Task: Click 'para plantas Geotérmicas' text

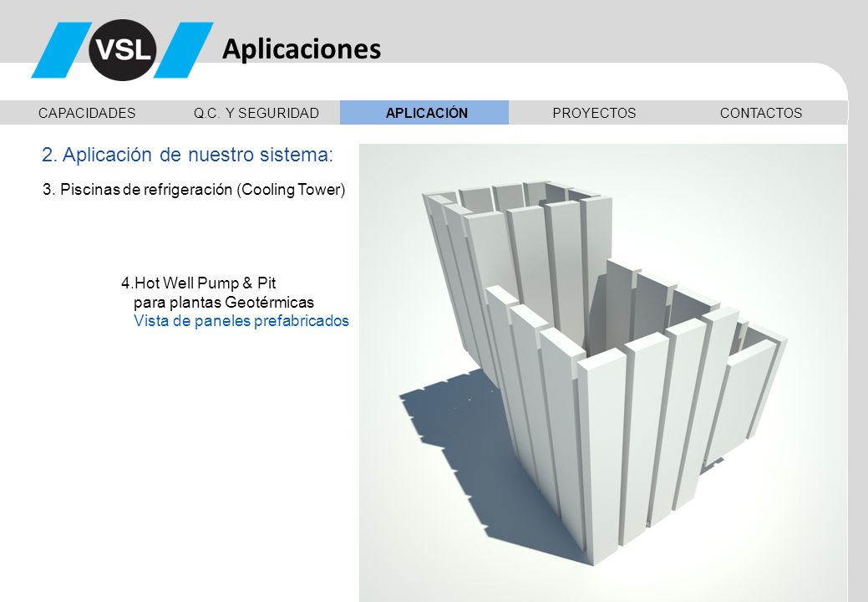Action: click(x=224, y=303)
